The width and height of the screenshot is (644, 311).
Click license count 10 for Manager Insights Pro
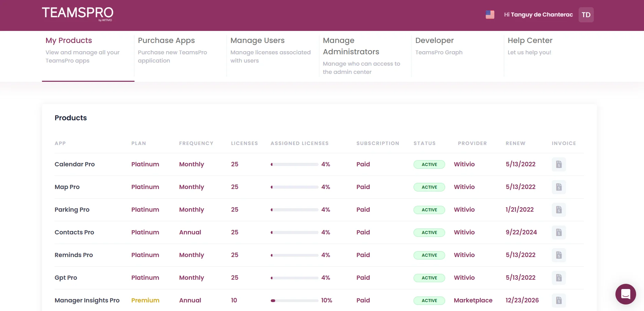[234, 300]
